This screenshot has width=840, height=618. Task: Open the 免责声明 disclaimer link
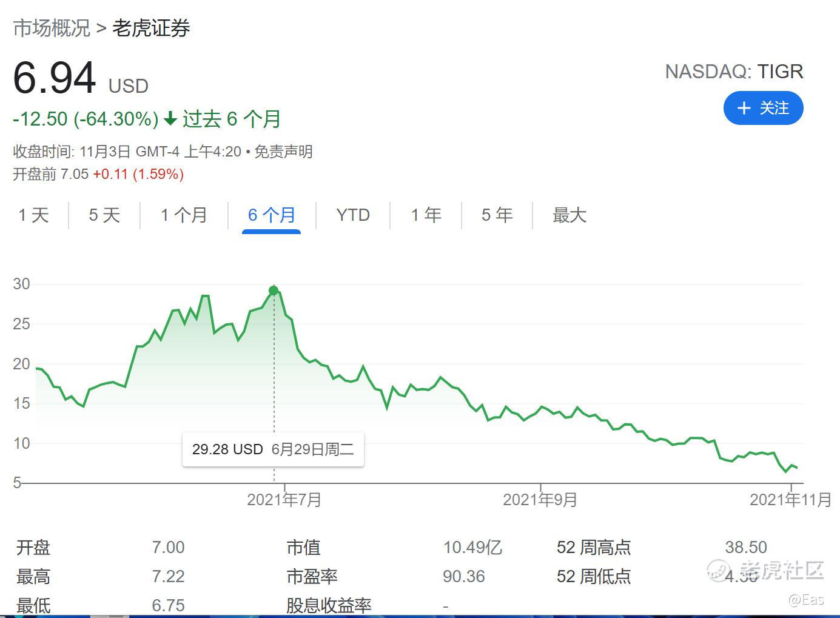pos(283,152)
